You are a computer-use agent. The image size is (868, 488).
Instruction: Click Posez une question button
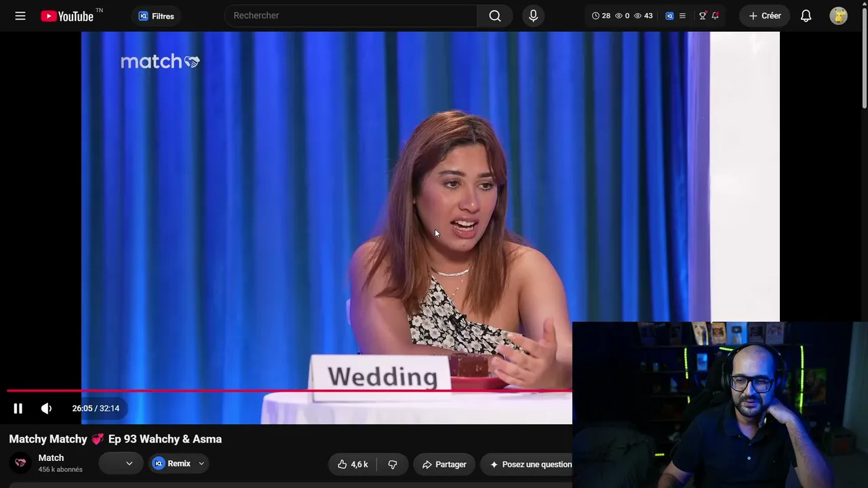pyautogui.click(x=526, y=464)
